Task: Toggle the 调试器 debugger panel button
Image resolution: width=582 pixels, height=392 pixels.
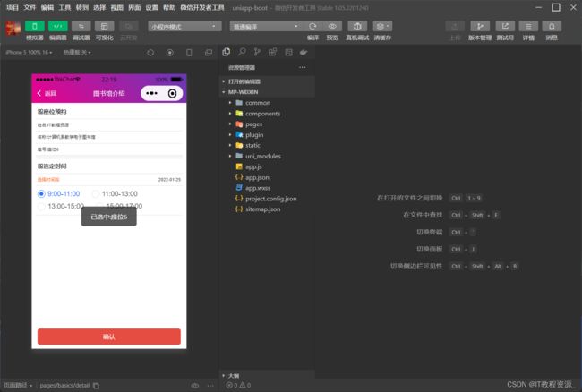Action: 81,26
